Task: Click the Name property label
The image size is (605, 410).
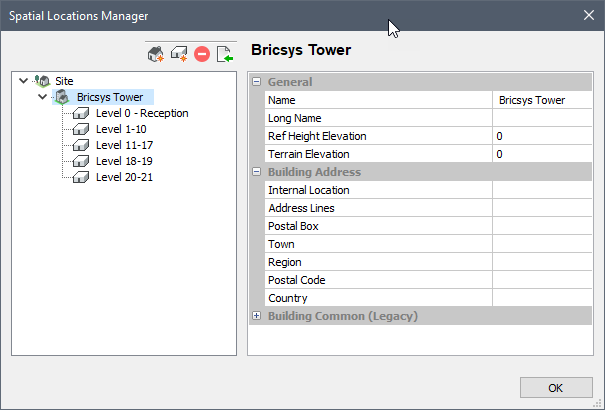Action: [x=282, y=100]
